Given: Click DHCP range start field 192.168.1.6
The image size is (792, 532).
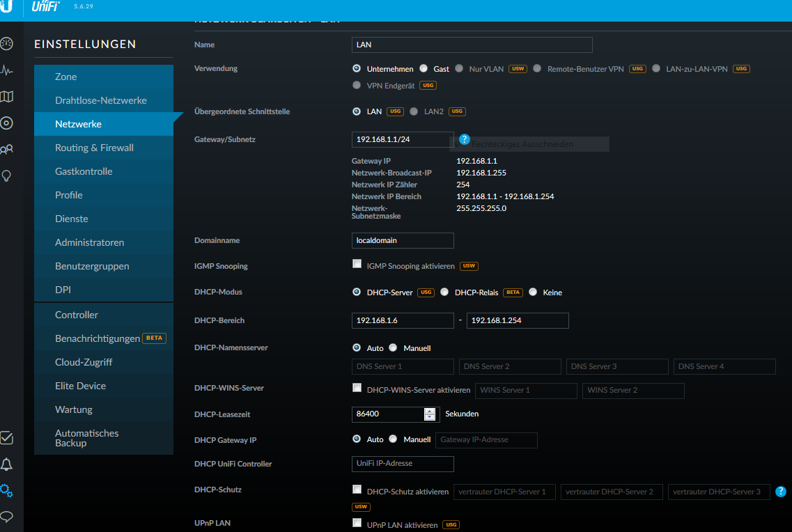Looking at the screenshot, I should 403,320.
